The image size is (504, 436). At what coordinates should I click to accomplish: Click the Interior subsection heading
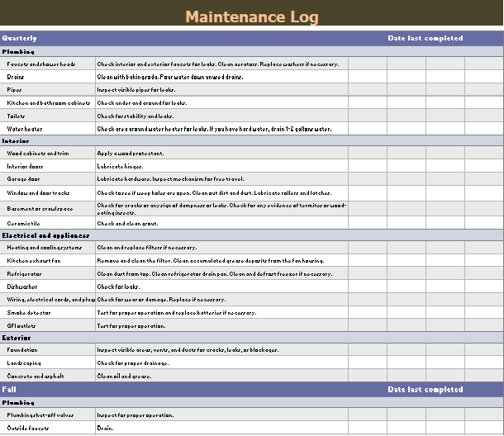point(17,141)
